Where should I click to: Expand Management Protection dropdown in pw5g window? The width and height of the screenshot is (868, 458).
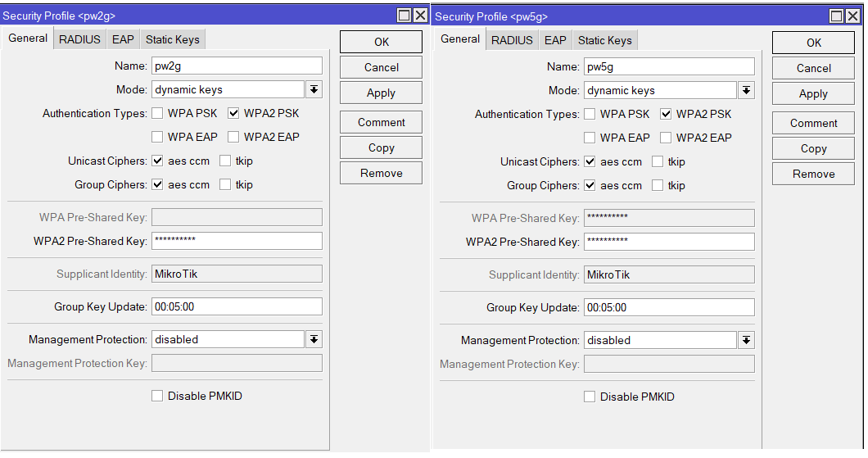point(746,340)
